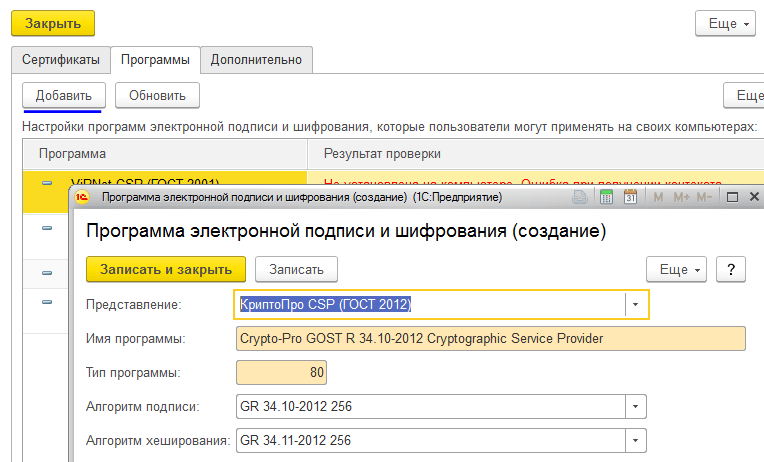Image resolution: width=764 pixels, height=462 pixels.
Task: Maximize the creation dialog window
Action: [x=732, y=197]
